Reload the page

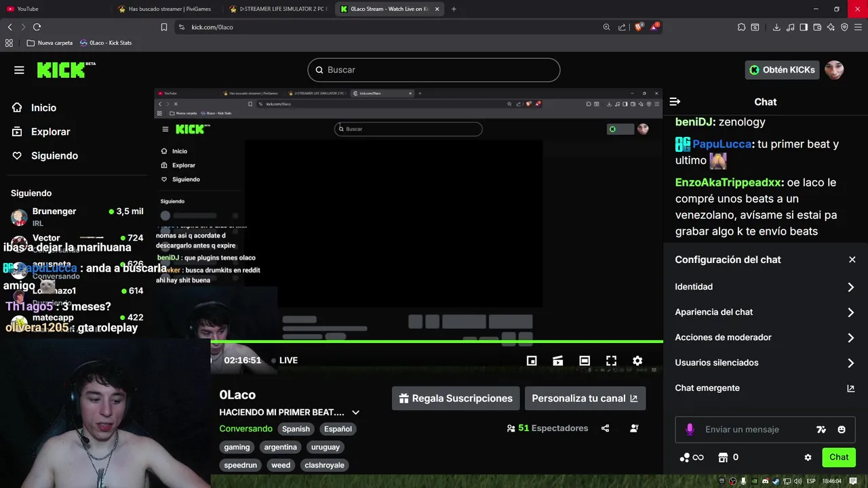(x=37, y=27)
